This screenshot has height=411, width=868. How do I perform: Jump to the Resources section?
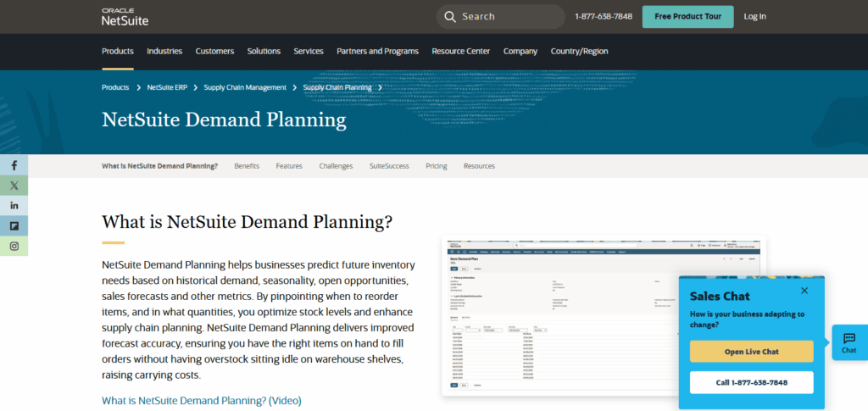[x=480, y=166]
